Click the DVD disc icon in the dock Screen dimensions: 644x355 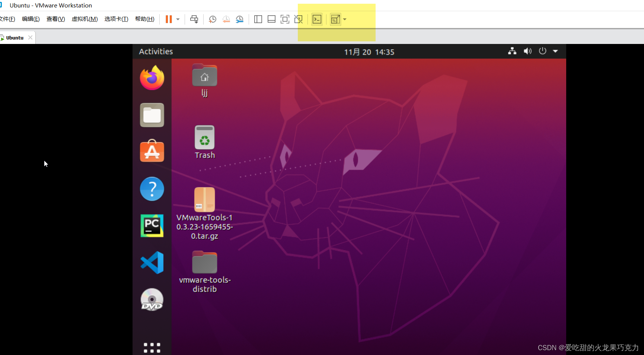click(x=152, y=299)
